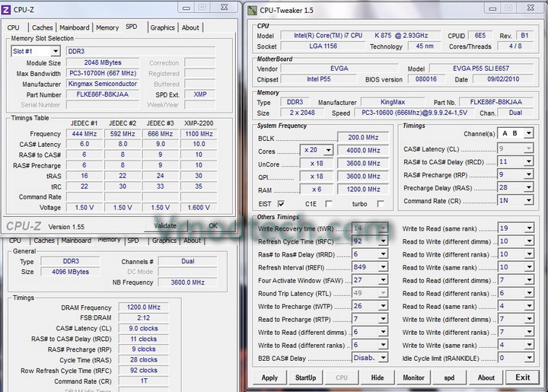The height and width of the screenshot is (392, 548).
Task: Switch to the Memory tab in top CPU-Z window
Action: pyautogui.click(x=107, y=27)
